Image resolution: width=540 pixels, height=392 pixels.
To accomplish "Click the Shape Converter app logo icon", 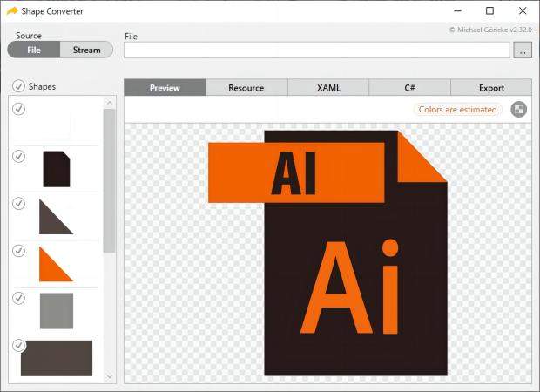I will click(x=12, y=11).
